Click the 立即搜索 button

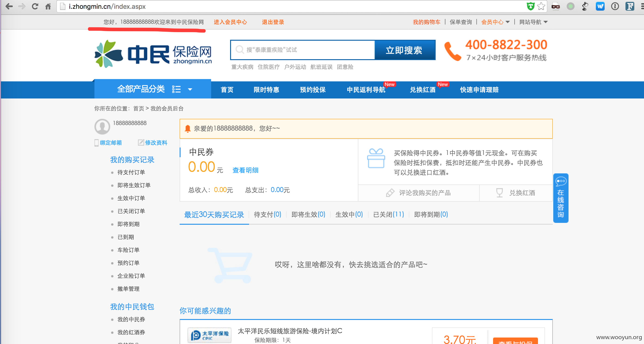tap(405, 50)
